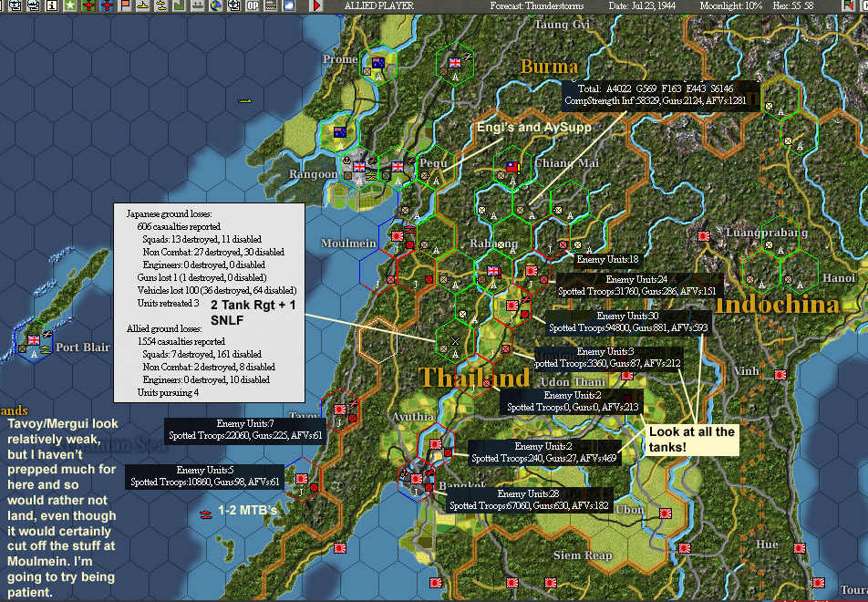Click the 'Enemy Units:18' info label
868x602 pixels.
click(607, 259)
